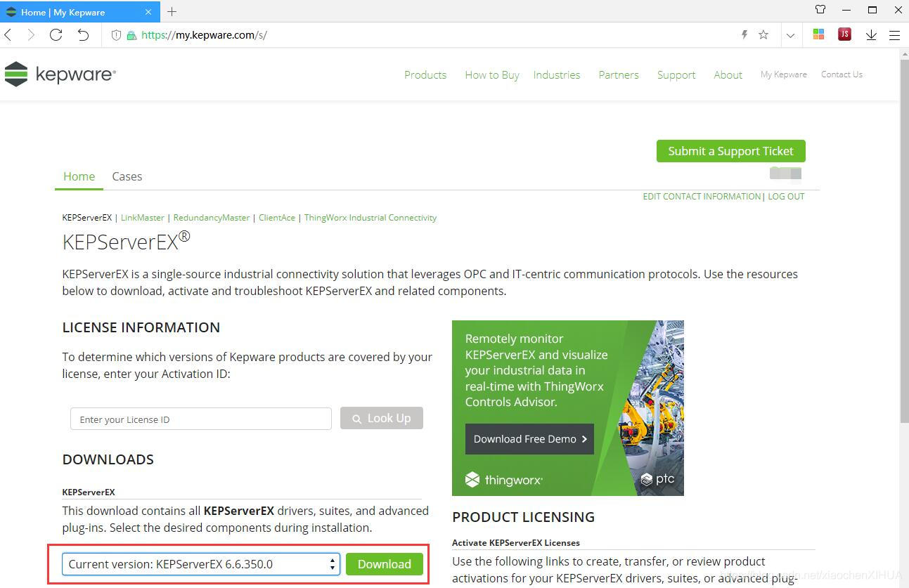The image size is (909, 588).
Task: Open the Support menu
Action: [676, 74]
